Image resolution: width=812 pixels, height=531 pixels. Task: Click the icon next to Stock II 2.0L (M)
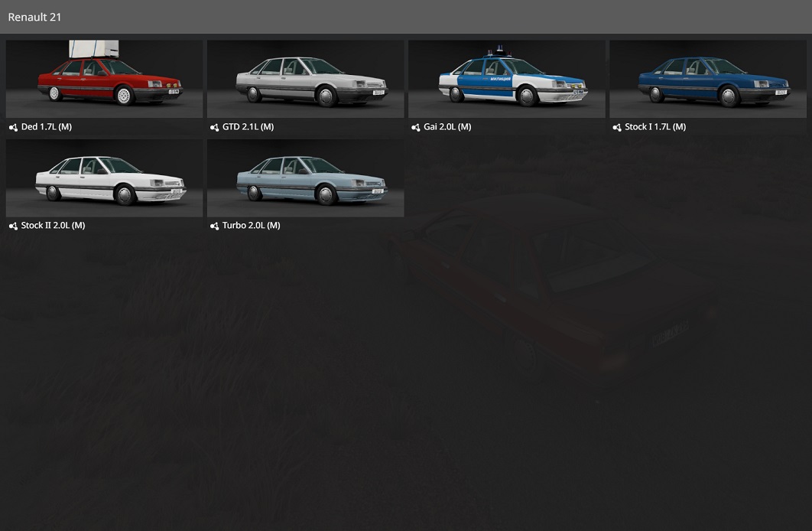(x=13, y=226)
